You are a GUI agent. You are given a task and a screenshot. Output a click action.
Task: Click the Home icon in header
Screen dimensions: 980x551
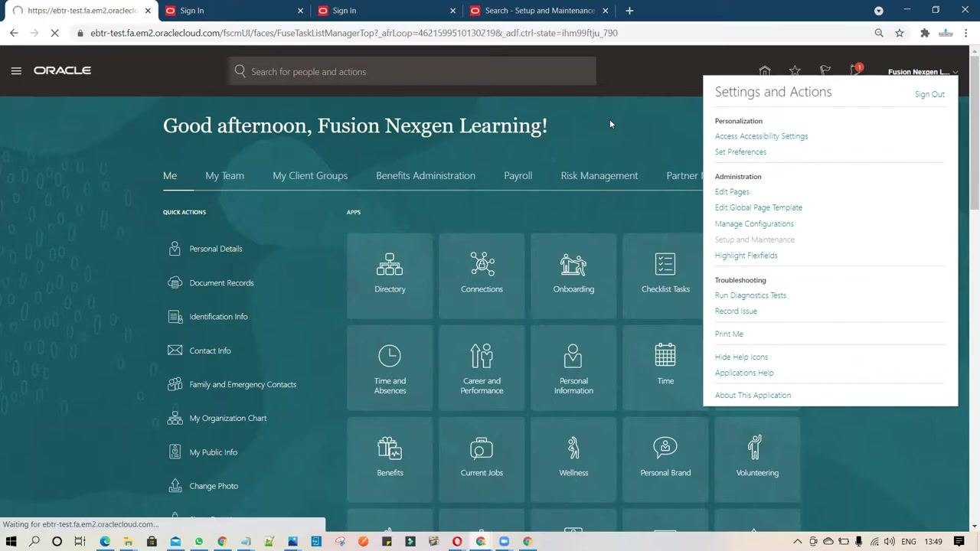pos(765,70)
